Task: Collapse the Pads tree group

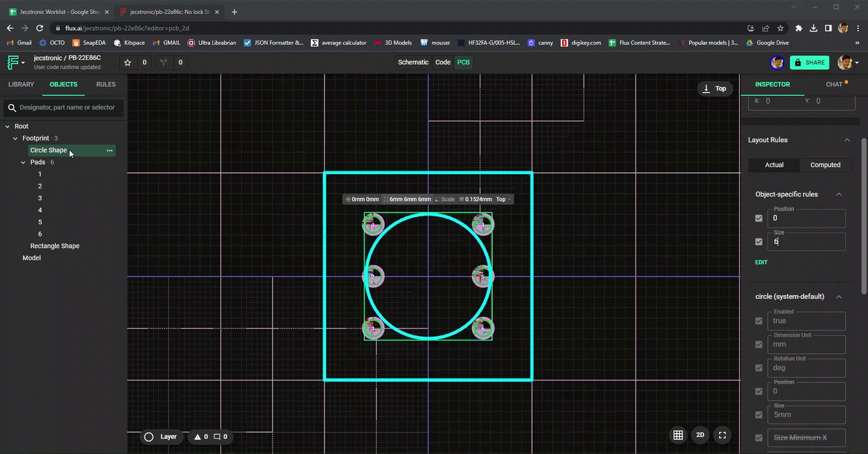Action: click(23, 163)
